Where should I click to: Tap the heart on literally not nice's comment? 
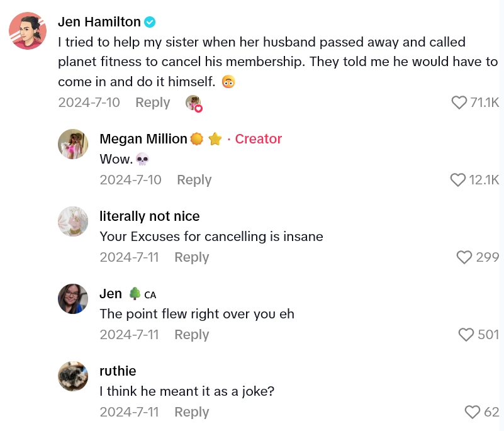click(464, 257)
